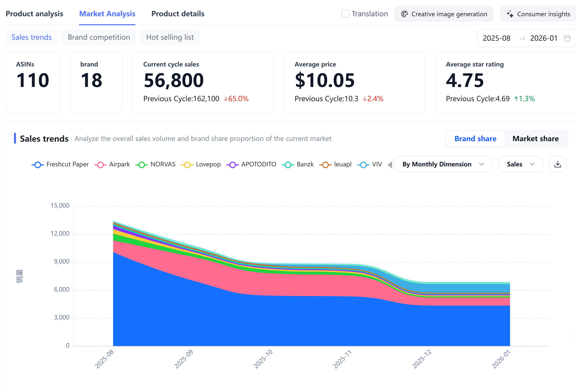Toggle Lovepop series legend marker

[187, 165]
